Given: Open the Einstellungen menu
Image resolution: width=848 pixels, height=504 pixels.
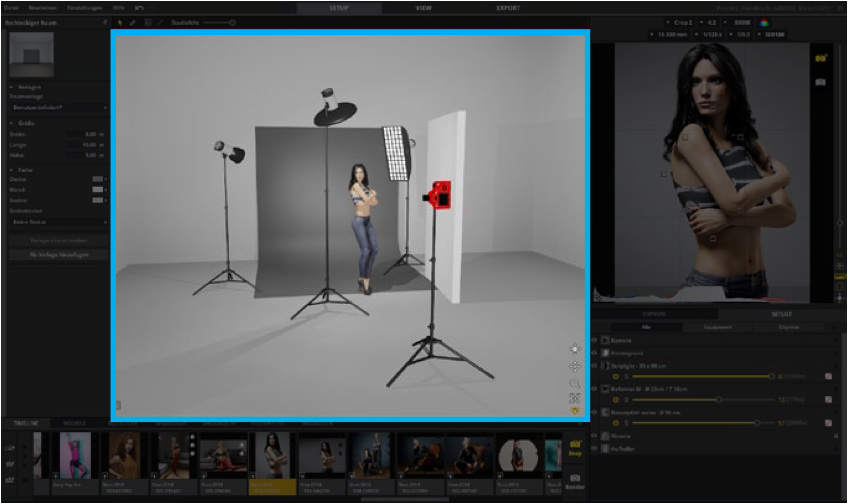Looking at the screenshot, I should pos(85,8).
